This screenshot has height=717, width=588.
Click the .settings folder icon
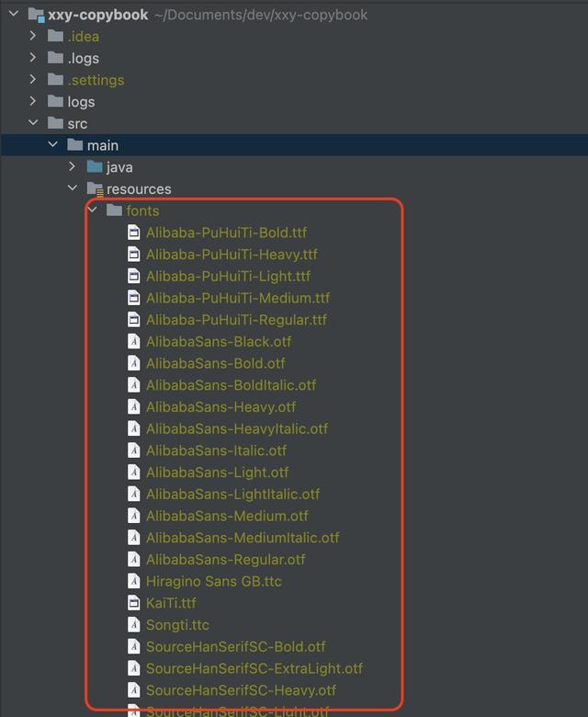tap(56, 80)
